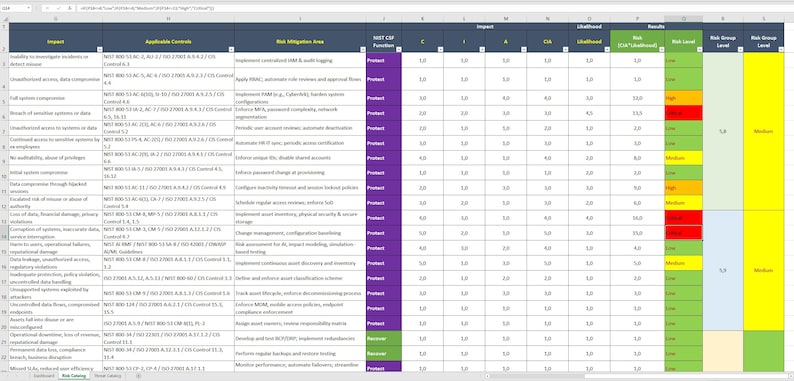This screenshot has width=794, height=381.
Task: Select 'Define and enforce asset classification scheme' cell
Action: (300, 278)
